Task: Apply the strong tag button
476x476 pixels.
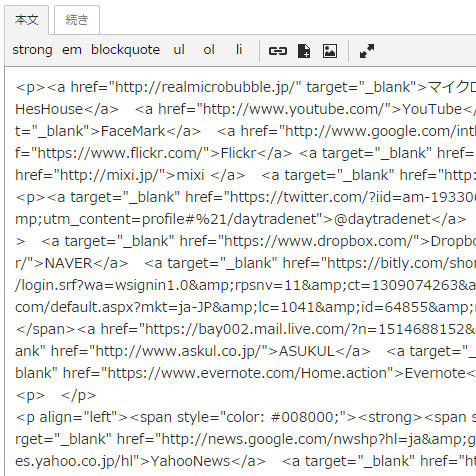Action: pos(32,50)
